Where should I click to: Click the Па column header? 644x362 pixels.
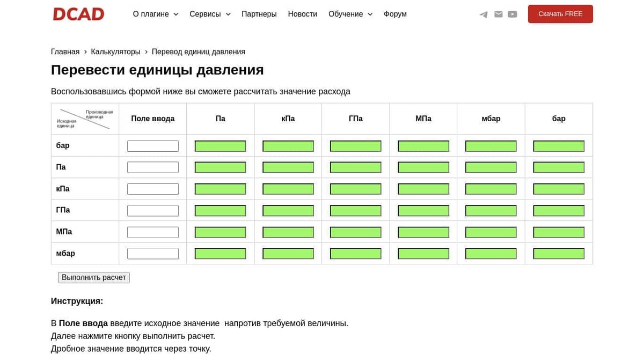pos(221,119)
